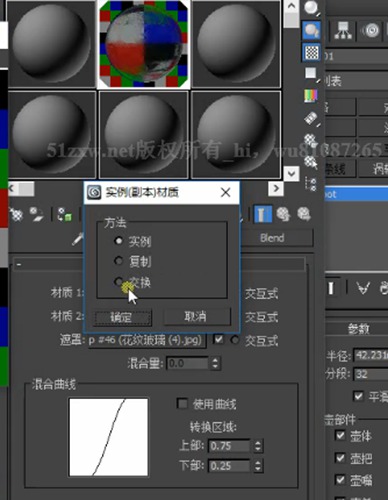Toggle the 壶嘴 checkbox
This screenshot has width=388, height=500.
[340, 480]
